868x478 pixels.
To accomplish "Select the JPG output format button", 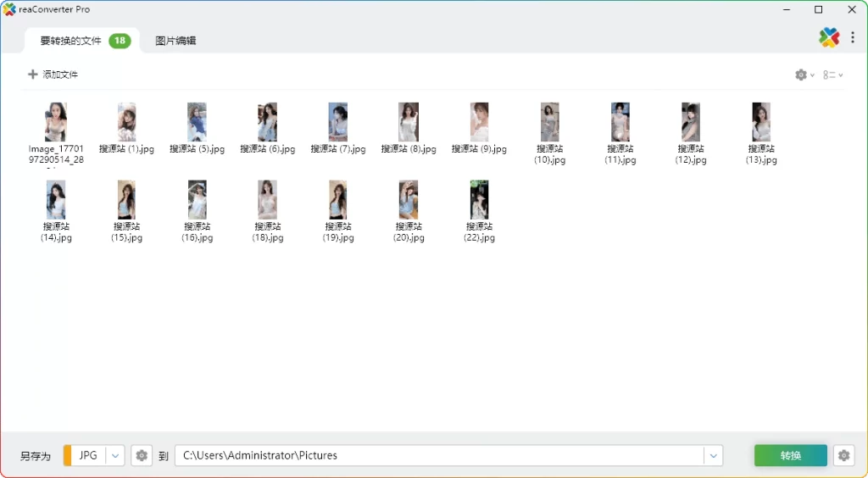I will [88, 455].
